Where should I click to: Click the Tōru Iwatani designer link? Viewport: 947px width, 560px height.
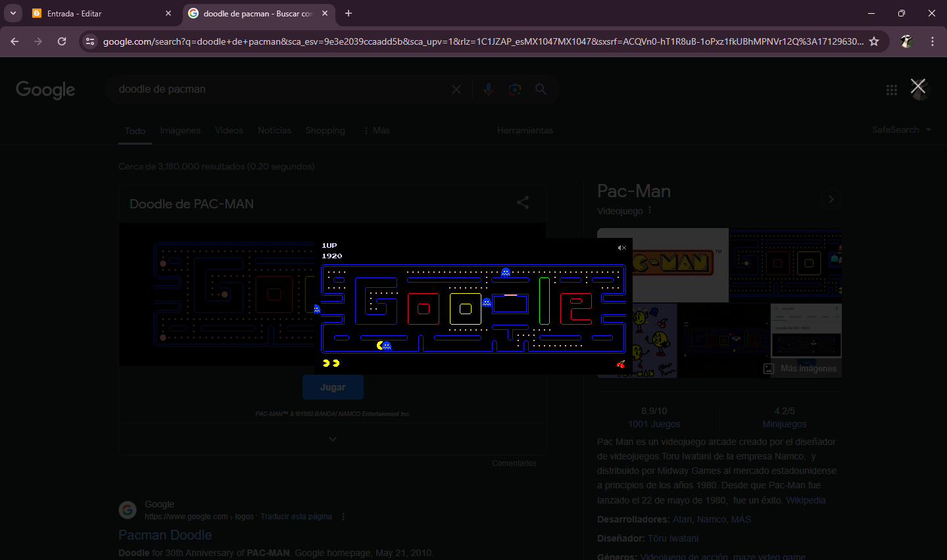[673, 538]
